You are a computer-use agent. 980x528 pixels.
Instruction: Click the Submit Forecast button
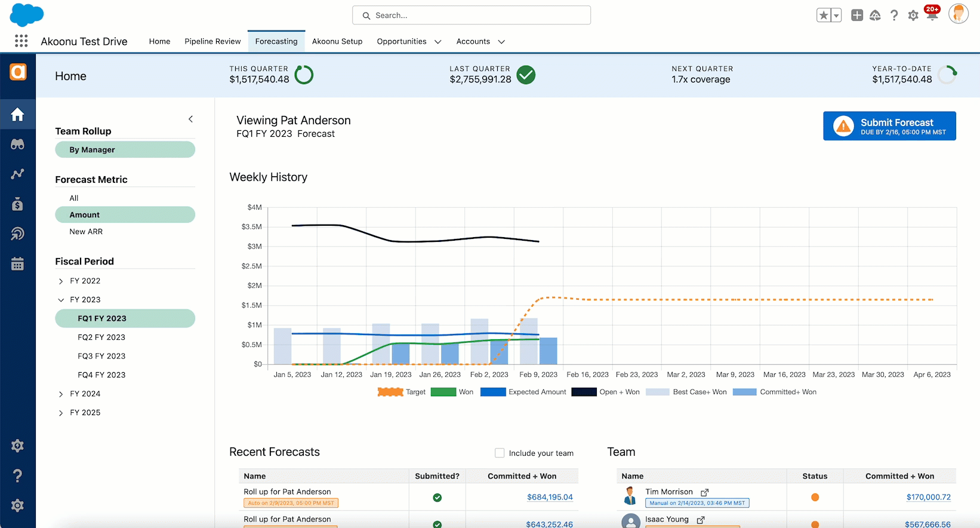click(x=889, y=126)
